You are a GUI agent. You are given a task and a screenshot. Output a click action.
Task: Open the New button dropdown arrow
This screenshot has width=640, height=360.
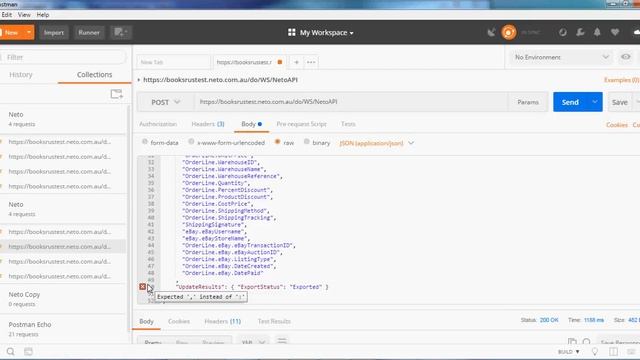[29, 32]
